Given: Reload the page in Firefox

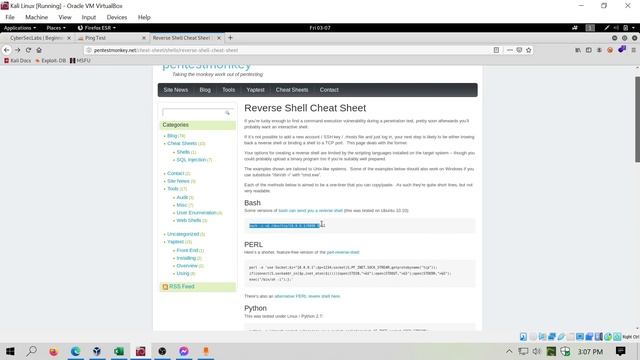Looking at the screenshot, I should tap(28, 50).
